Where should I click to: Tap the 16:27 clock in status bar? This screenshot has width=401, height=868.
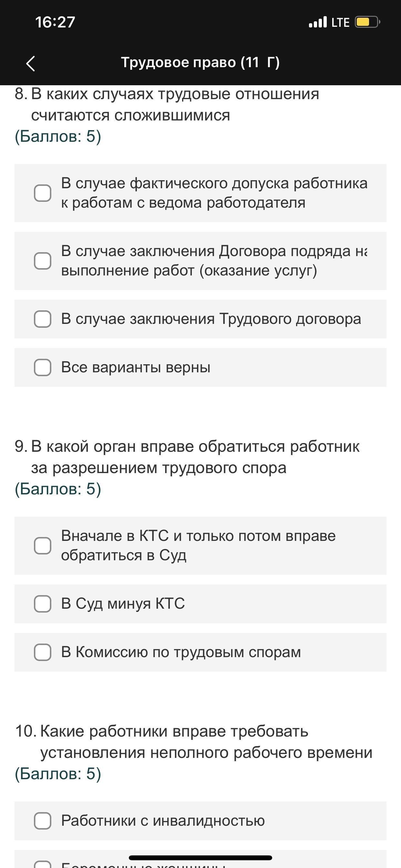click(55, 22)
